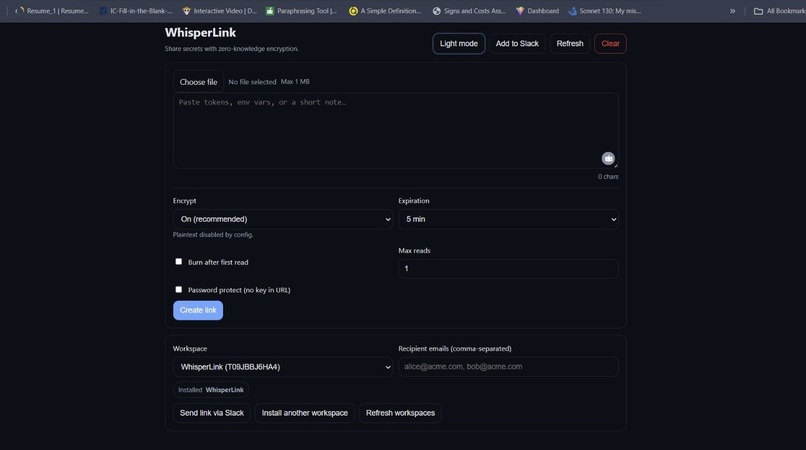The height and width of the screenshot is (450, 806).
Task: Click the 'Plaintext disabled by config.' note
Action: [x=213, y=235]
